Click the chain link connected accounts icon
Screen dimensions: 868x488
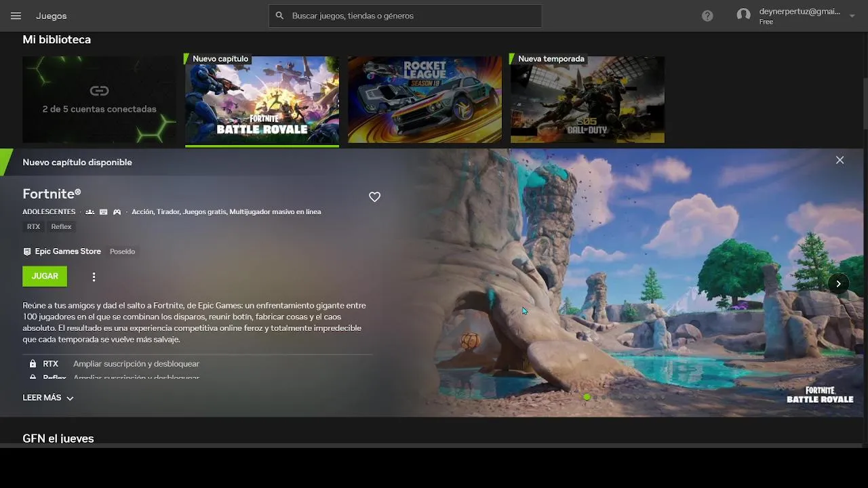99,91
